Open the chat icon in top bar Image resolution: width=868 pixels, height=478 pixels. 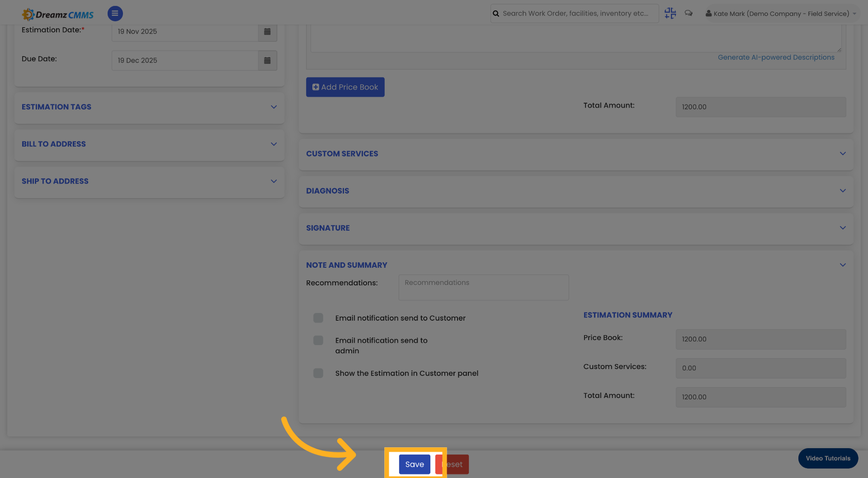[689, 13]
